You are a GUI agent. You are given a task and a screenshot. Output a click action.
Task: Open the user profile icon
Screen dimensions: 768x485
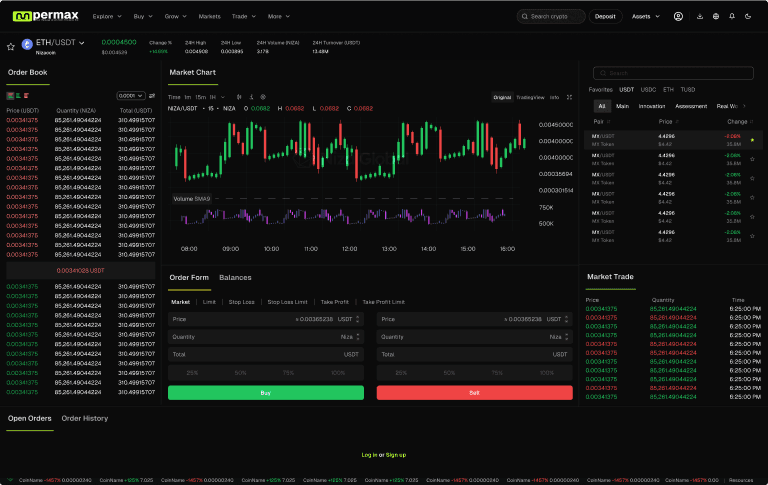(678, 17)
